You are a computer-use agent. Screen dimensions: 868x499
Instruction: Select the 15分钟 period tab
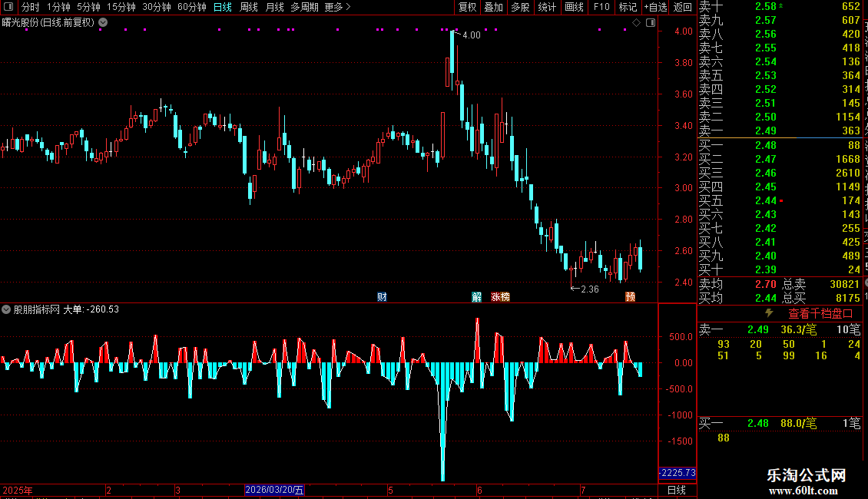(121, 7)
